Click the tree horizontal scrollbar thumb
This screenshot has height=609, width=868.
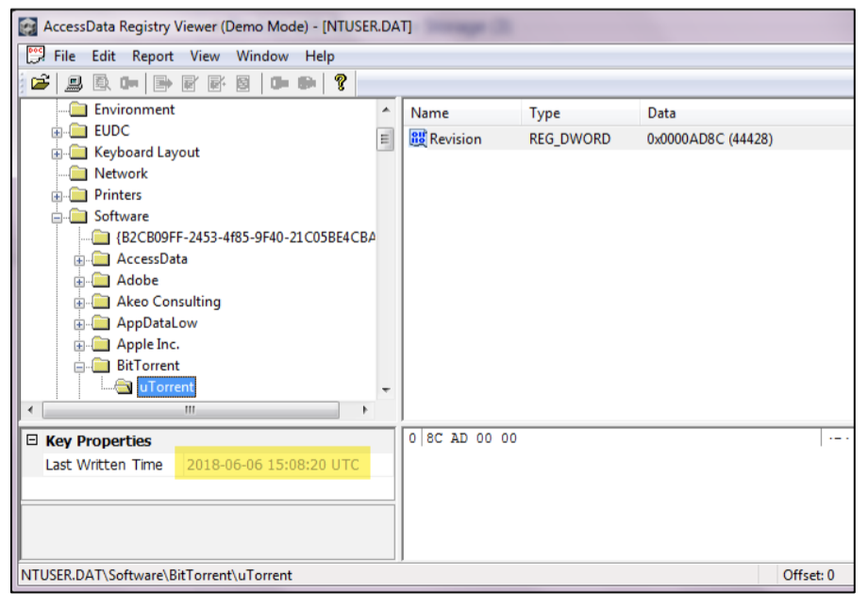coord(191,410)
